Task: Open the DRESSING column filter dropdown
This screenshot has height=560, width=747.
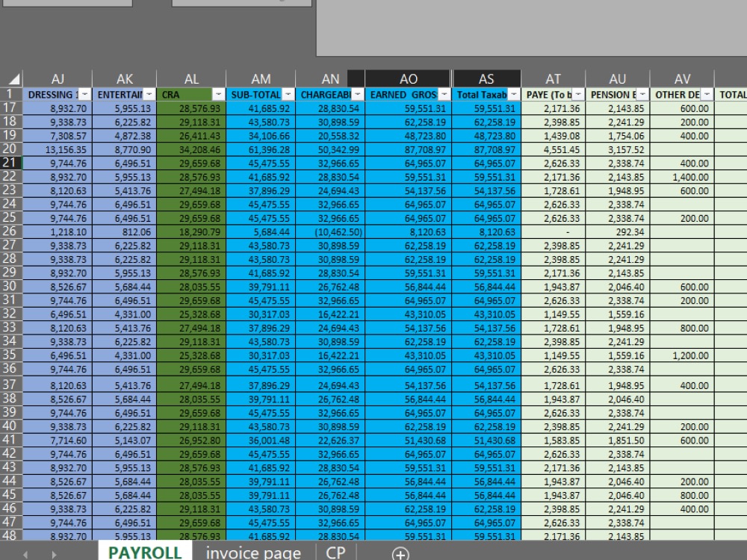Action: pyautogui.click(x=84, y=94)
